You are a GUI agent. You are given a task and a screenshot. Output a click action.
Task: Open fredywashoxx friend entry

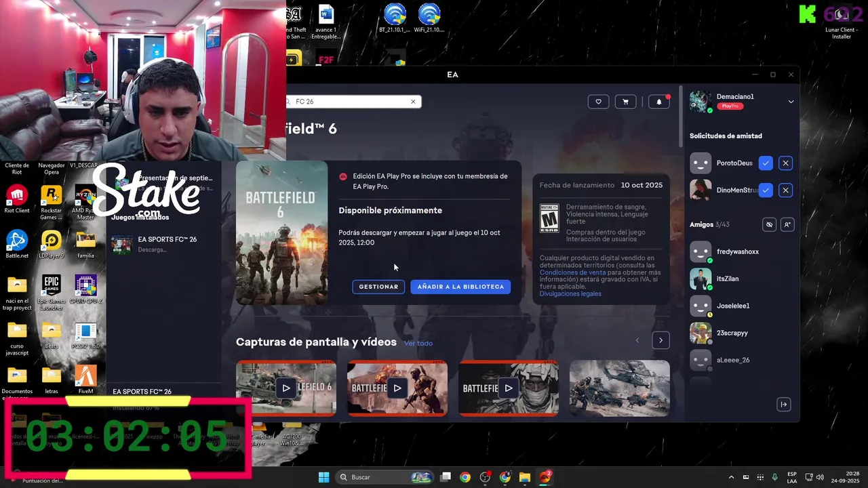click(x=741, y=251)
